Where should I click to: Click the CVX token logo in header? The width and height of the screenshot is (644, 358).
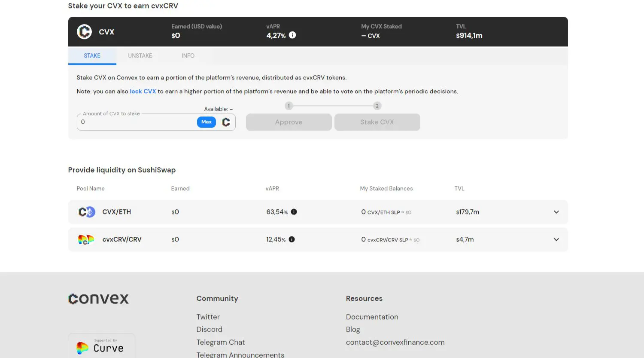tap(84, 32)
